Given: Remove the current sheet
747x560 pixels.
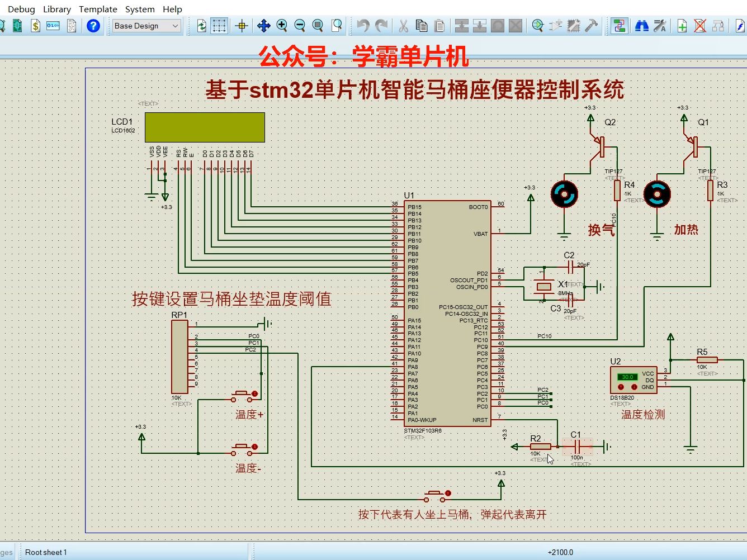Looking at the screenshot, I should point(700,26).
